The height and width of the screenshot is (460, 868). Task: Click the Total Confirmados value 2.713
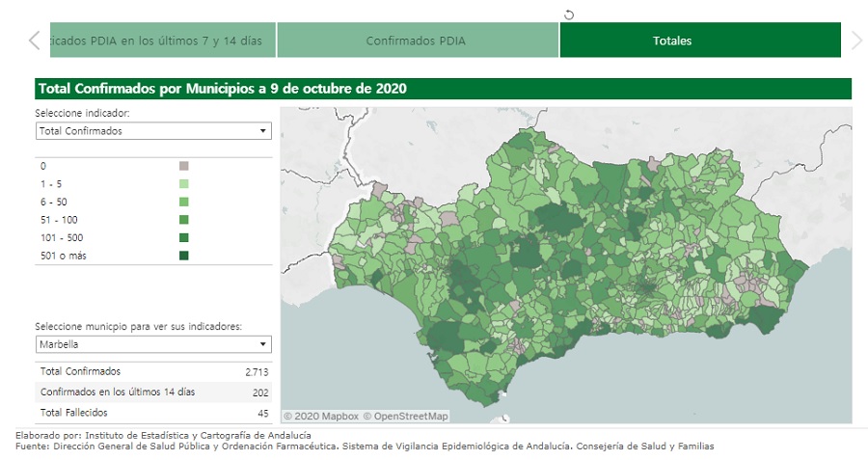[x=257, y=372]
